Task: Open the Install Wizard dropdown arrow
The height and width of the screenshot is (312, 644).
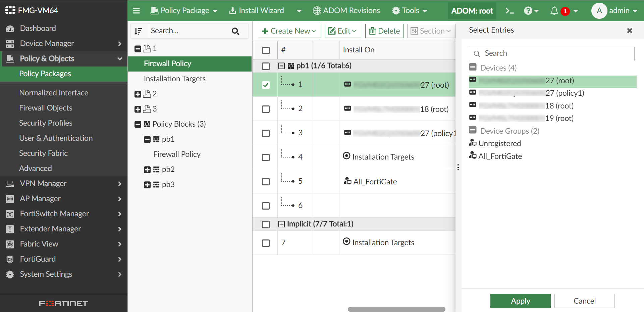Action: (299, 10)
